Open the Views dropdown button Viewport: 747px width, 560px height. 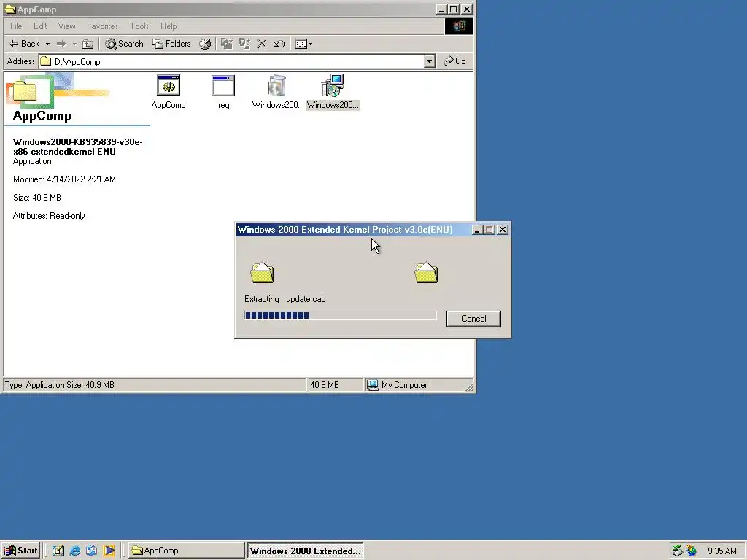[x=303, y=44]
